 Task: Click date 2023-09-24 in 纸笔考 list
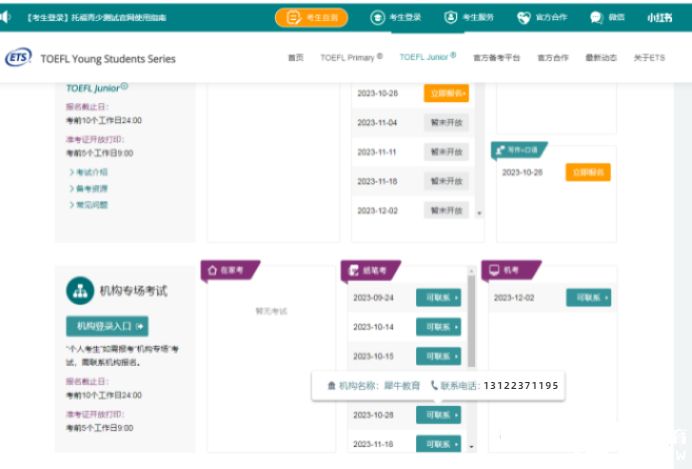(373, 298)
